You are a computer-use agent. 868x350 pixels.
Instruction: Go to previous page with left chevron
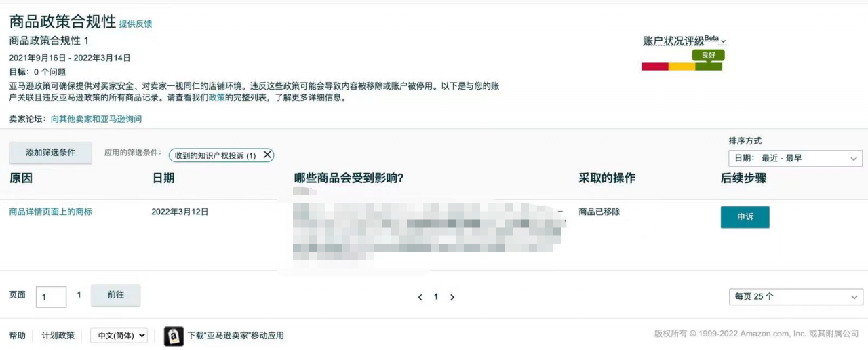coord(420,297)
